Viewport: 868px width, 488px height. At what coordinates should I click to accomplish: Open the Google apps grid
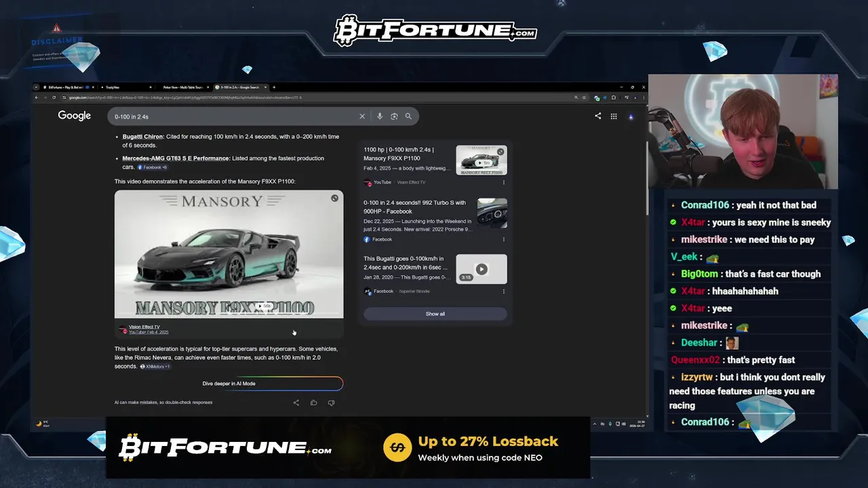click(x=614, y=116)
